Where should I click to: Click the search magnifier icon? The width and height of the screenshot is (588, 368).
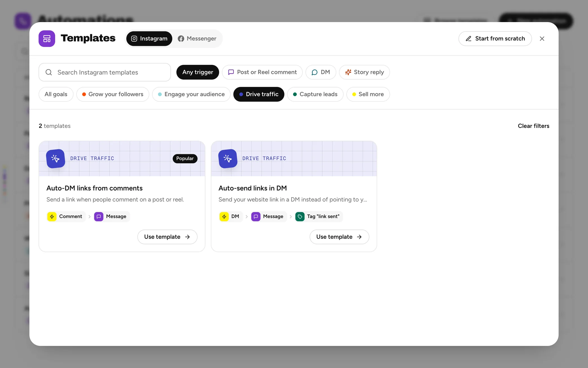49,72
